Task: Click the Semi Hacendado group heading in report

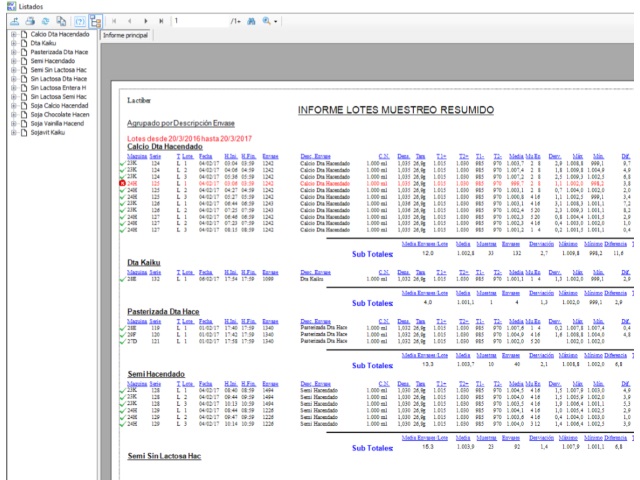Action: coord(156,374)
